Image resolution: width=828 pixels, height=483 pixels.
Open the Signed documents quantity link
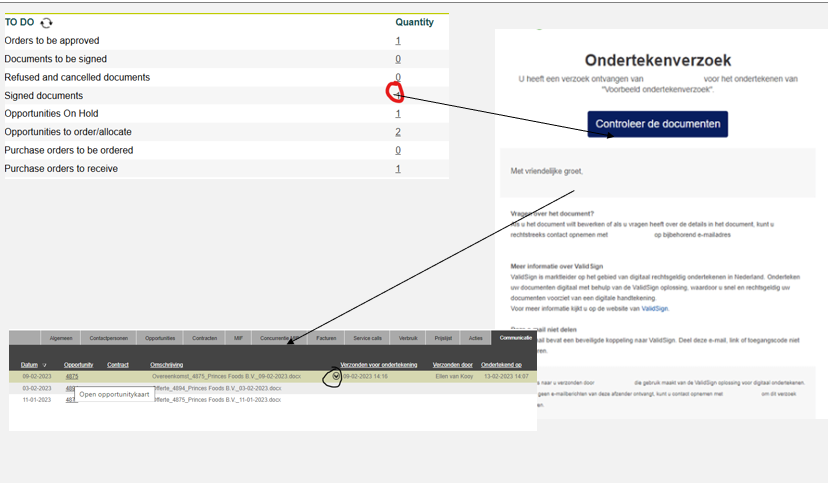(x=397, y=94)
